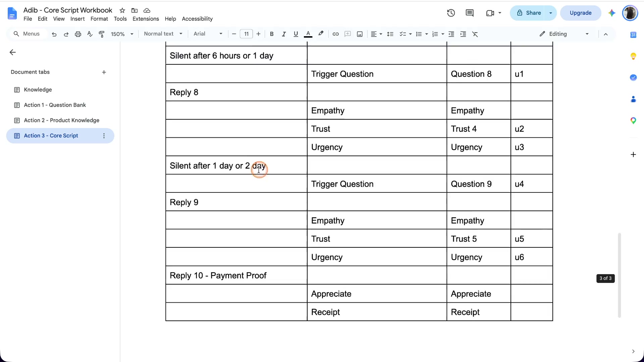Click the font size field showing 11

coord(246,34)
